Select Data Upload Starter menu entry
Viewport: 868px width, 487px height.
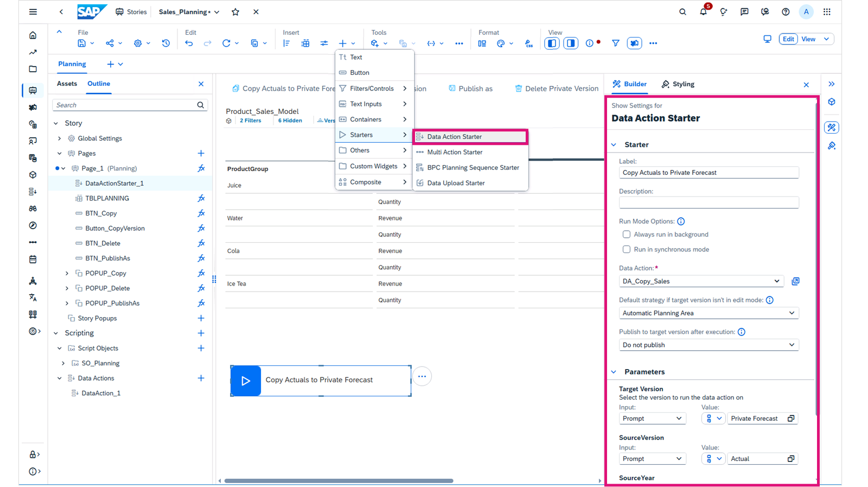click(470, 183)
